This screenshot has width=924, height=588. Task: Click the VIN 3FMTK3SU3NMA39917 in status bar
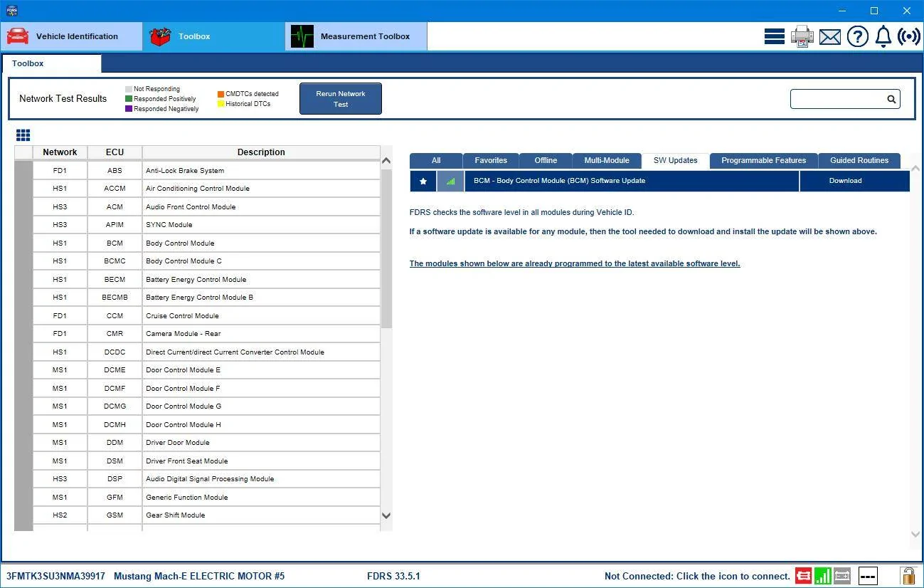click(55, 576)
